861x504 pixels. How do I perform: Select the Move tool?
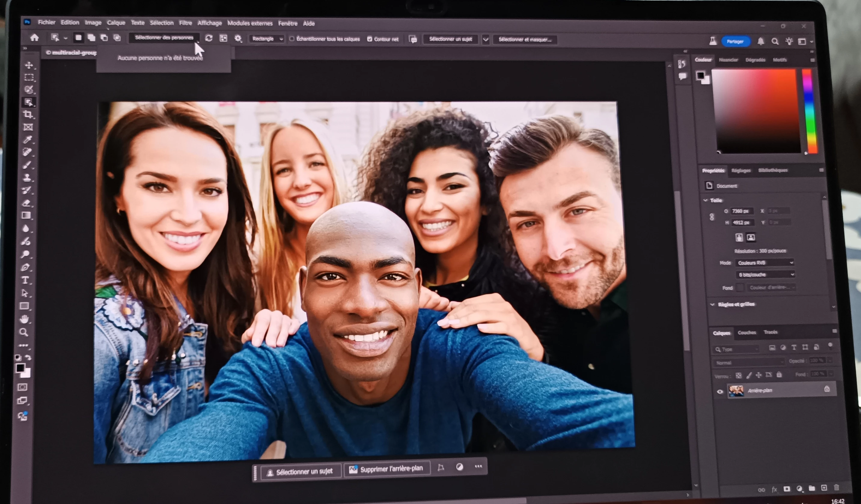(x=29, y=65)
